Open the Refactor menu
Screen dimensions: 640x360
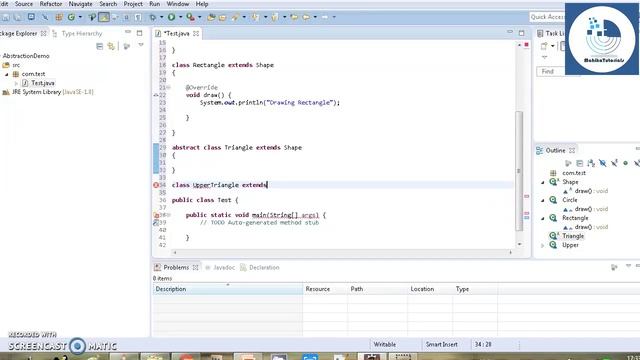click(51, 4)
